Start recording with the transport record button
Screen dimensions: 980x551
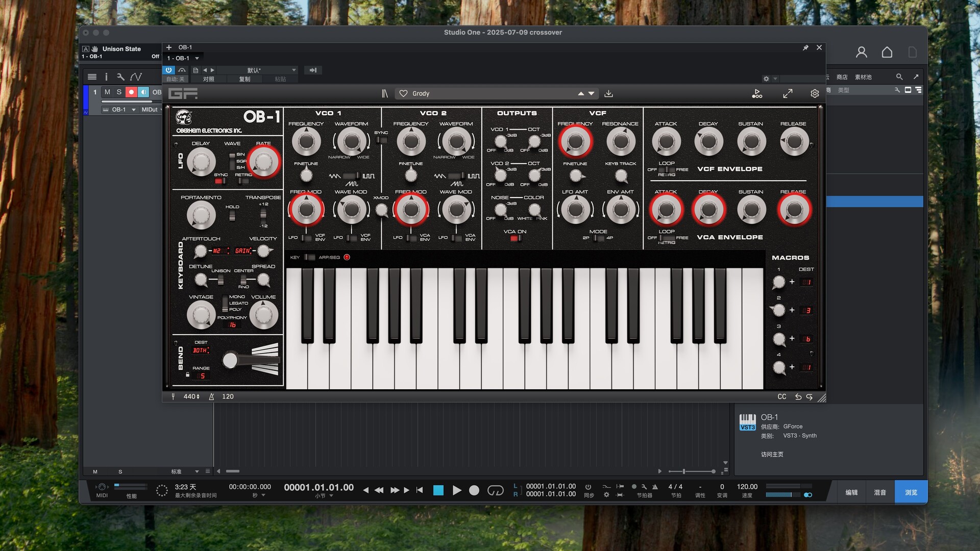pyautogui.click(x=474, y=490)
